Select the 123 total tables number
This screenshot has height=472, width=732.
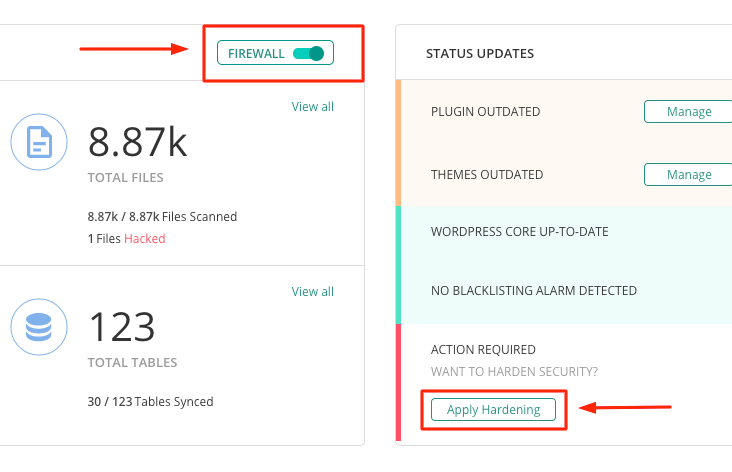tap(121, 327)
